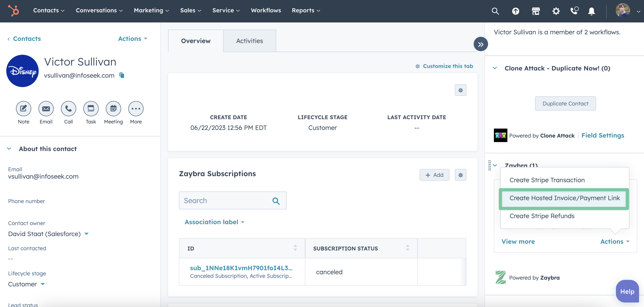Open the Contact owner dropdown
The height and width of the screenshot is (307, 644).
coord(48,234)
